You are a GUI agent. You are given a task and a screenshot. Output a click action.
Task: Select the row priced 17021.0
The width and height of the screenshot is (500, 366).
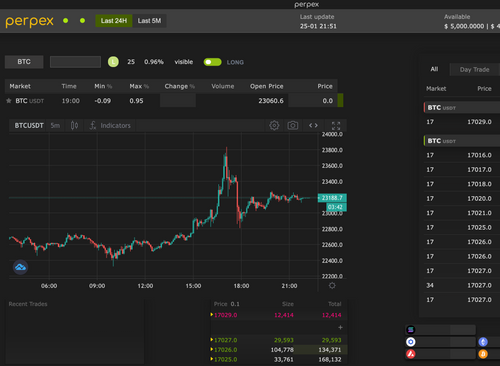pos(462,213)
